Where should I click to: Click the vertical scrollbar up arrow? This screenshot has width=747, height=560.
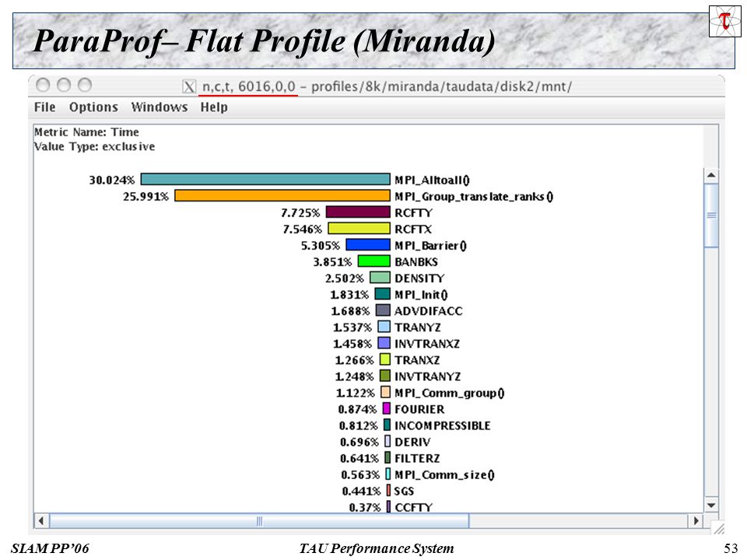pyautogui.click(x=711, y=175)
